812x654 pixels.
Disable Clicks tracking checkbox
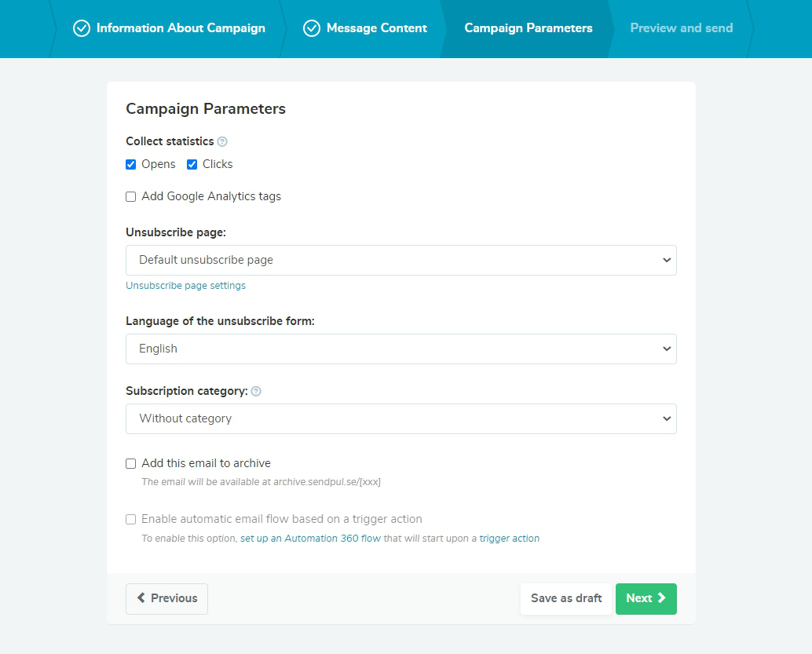[x=192, y=164]
